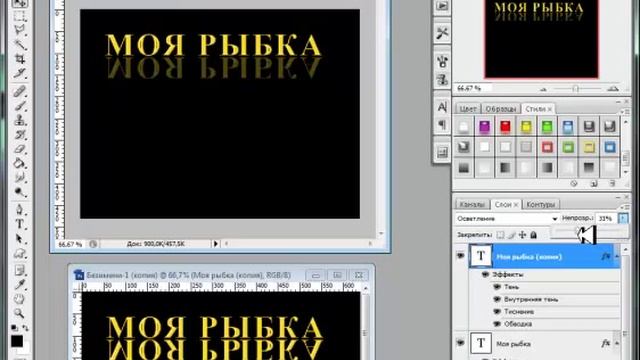Select the Path Selection arrow tool
This screenshot has height=360, width=640.
click(x=20, y=239)
